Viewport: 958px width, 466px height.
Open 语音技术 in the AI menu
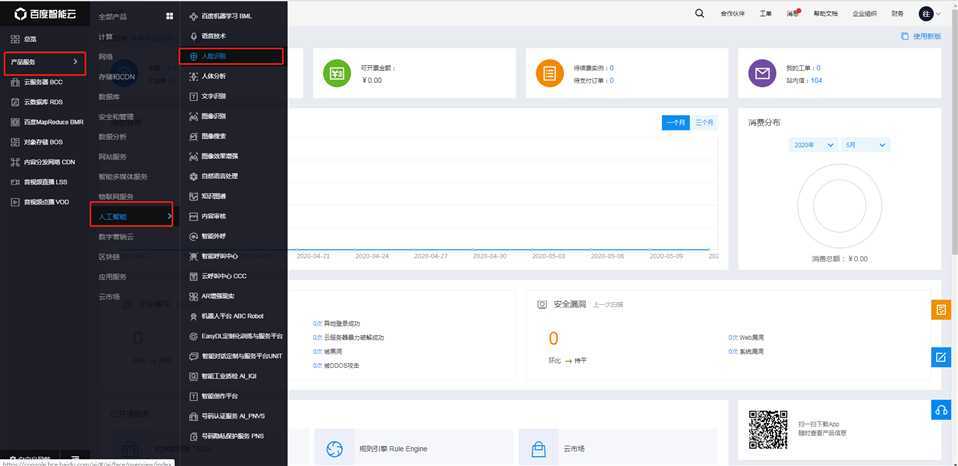[208, 37]
